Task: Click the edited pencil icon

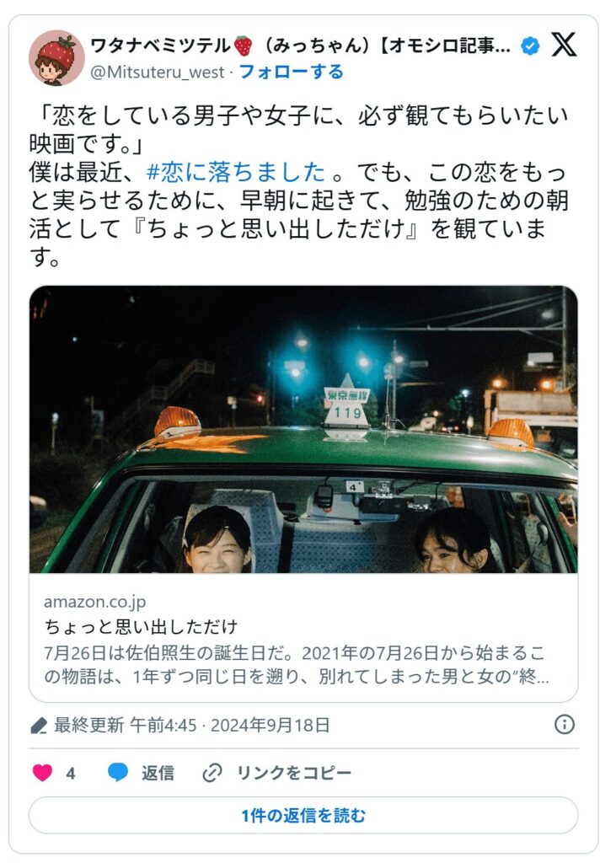Action: (39, 726)
